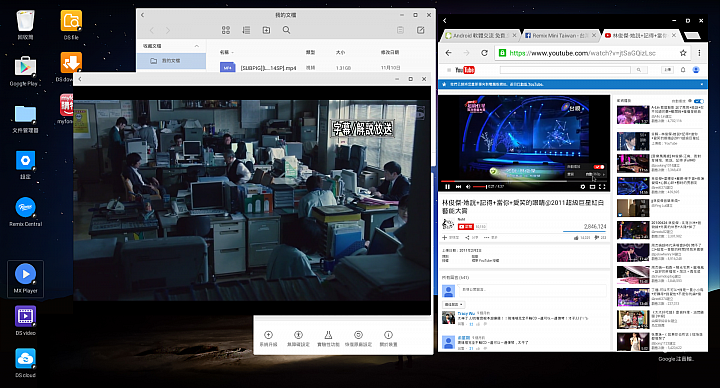
Task: Select the documents folder in file manager sidebar
Action: click(171, 61)
